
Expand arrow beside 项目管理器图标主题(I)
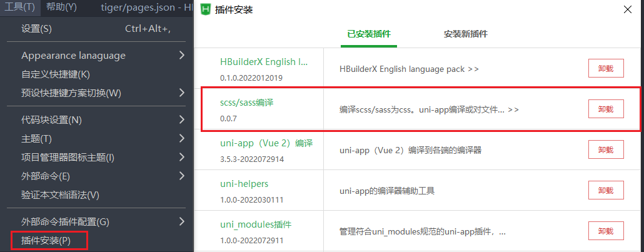182,157
